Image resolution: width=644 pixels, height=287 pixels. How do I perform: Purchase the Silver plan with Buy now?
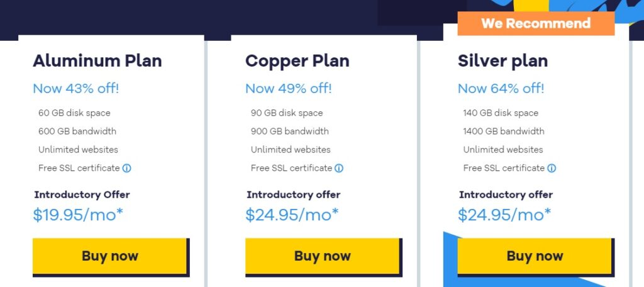535,256
